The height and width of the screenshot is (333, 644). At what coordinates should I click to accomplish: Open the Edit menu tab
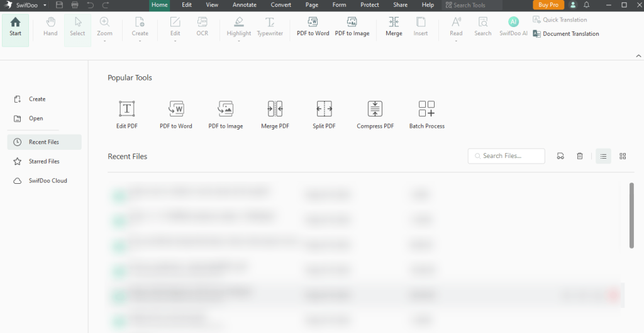tap(187, 5)
